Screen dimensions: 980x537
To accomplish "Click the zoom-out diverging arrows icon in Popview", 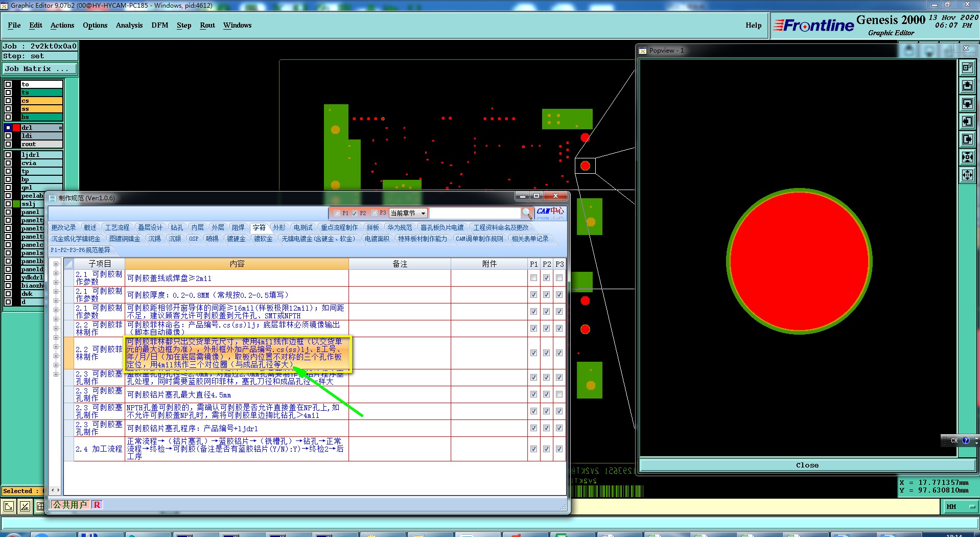I will coord(967,175).
